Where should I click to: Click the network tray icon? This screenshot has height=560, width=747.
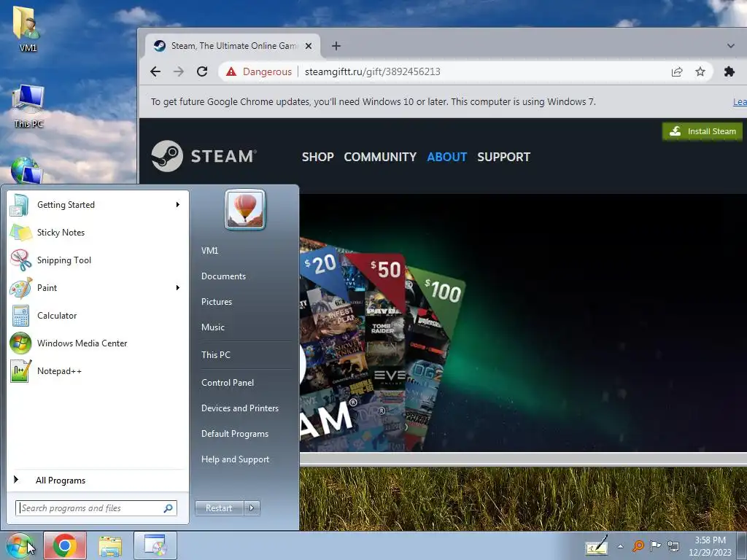pyautogui.click(x=673, y=545)
